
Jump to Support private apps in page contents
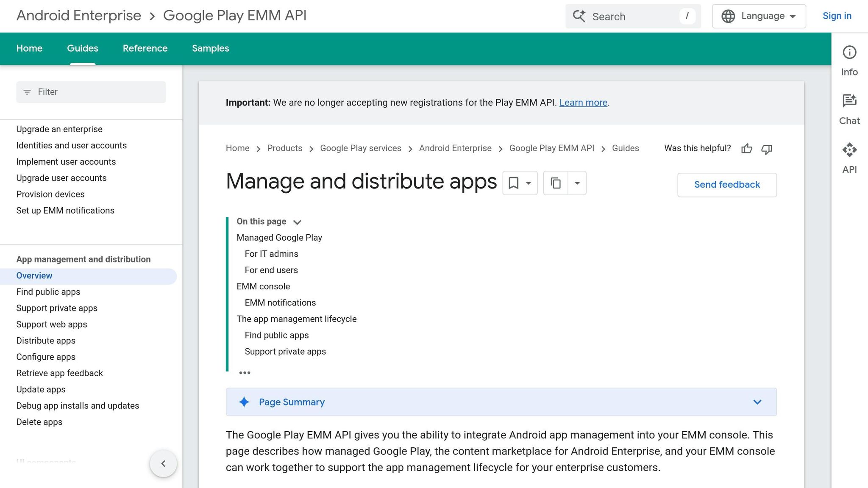click(x=285, y=352)
